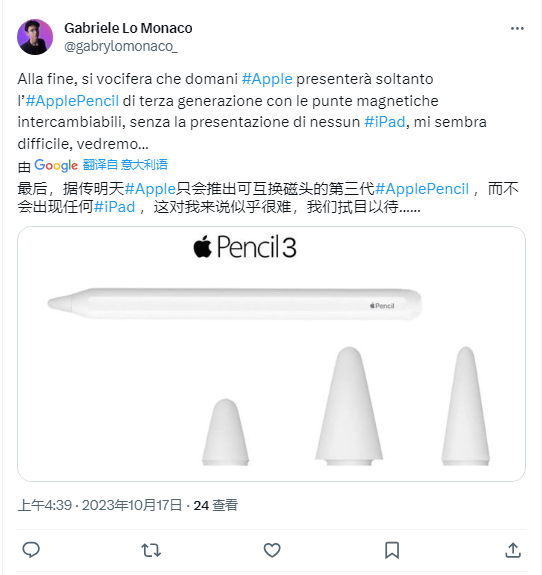Screen dimensions: 542x575
Task: Click the tweet timestamp 上午4:39 · 2023年10月17日
Action: click(x=100, y=505)
